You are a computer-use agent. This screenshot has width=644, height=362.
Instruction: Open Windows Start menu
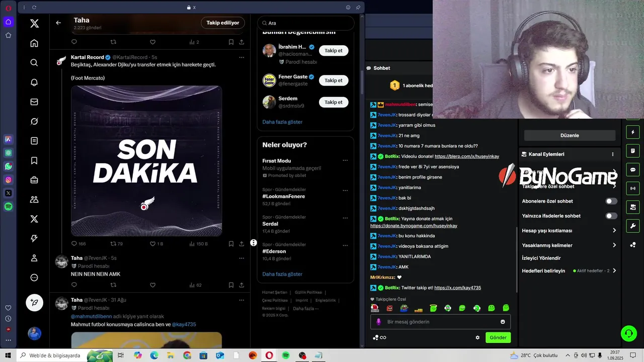pyautogui.click(x=8, y=355)
